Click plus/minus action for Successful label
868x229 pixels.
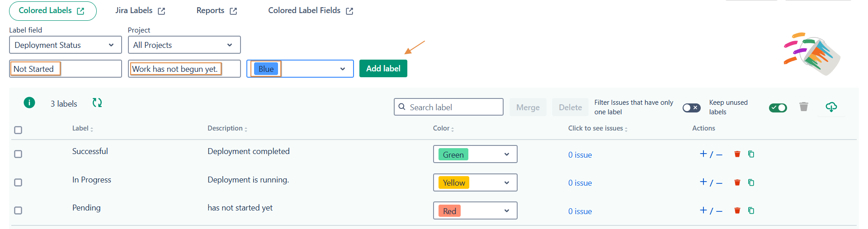click(711, 154)
